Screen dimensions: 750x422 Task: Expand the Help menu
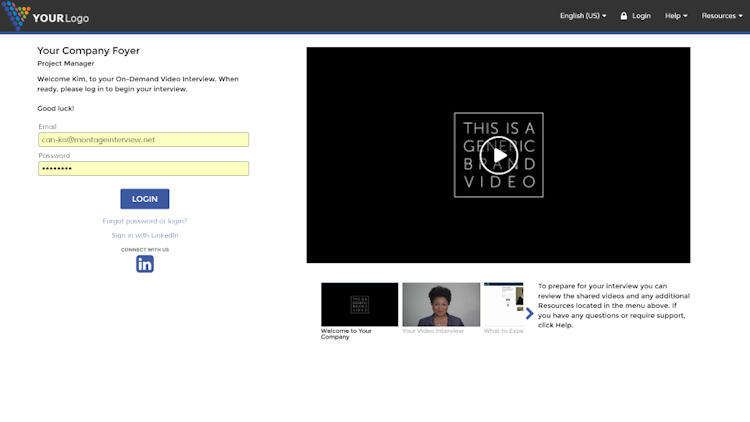pyautogui.click(x=676, y=16)
